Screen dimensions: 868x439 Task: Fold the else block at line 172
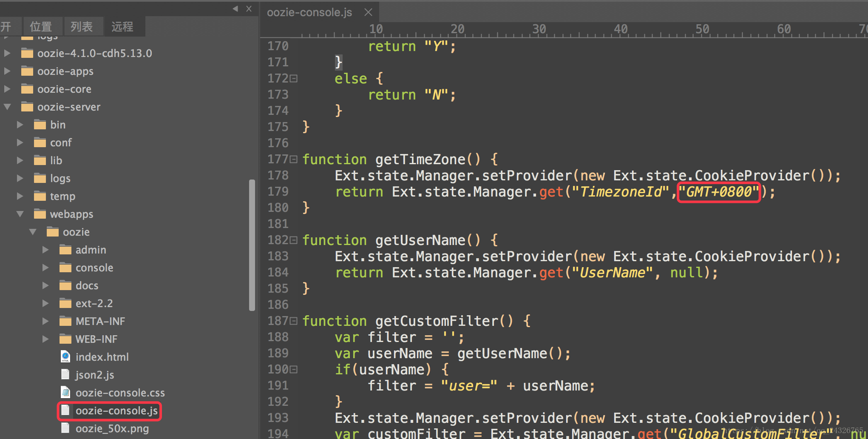pos(294,79)
